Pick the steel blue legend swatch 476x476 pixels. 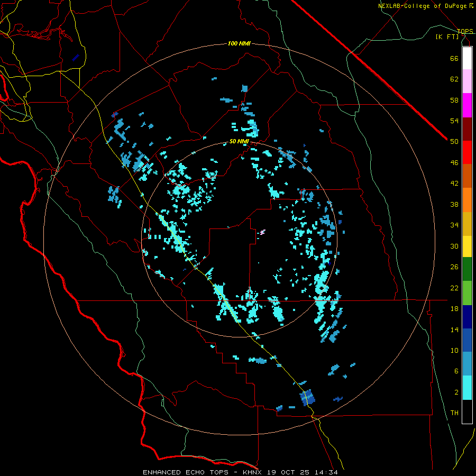[x=467, y=364]
